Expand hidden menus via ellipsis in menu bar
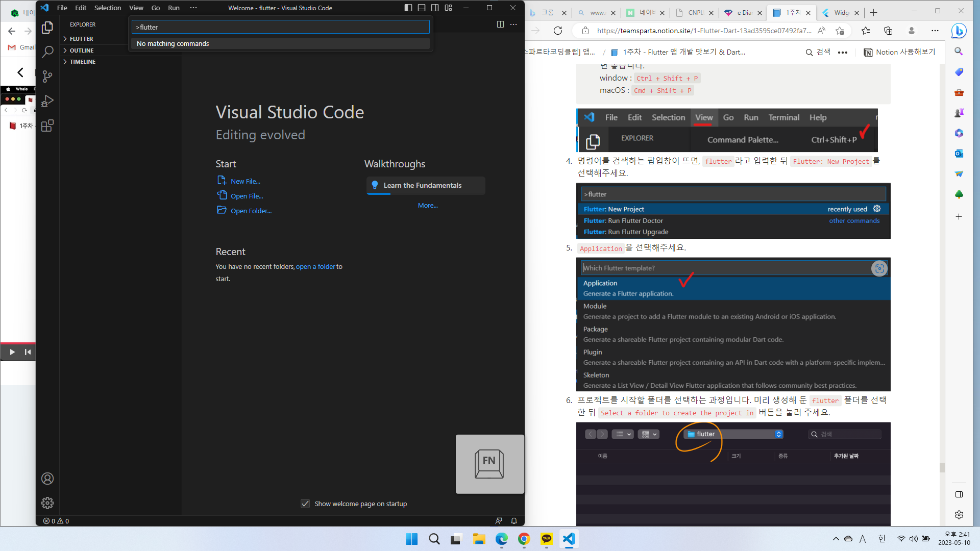 tap(193, 8)
